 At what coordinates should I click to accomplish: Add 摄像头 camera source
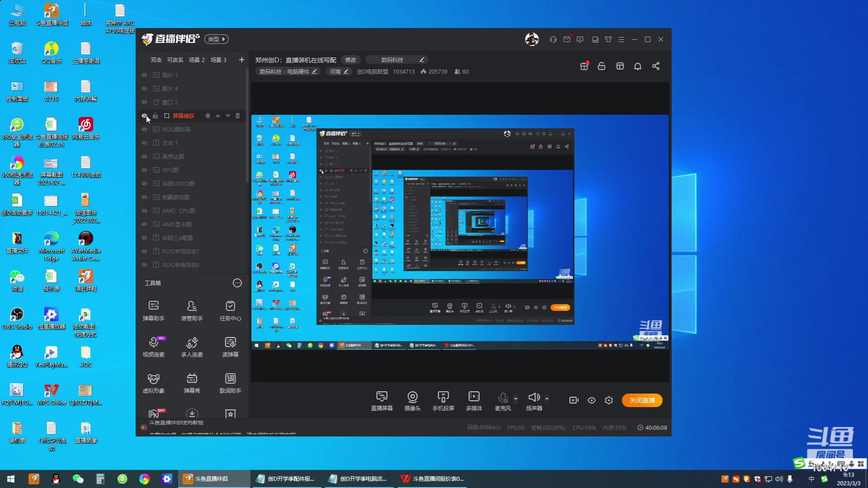[x=412, y=401]
